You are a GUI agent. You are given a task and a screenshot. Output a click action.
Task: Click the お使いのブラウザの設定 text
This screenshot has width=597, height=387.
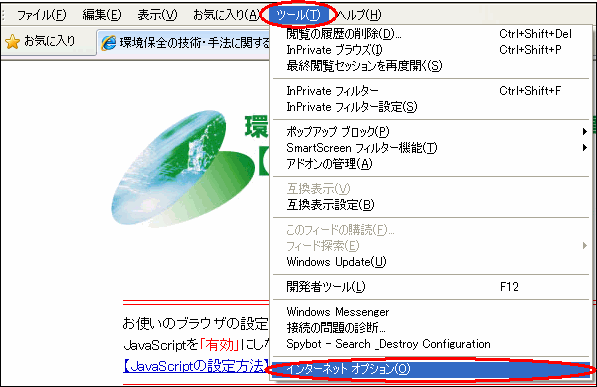pos(196,324)
